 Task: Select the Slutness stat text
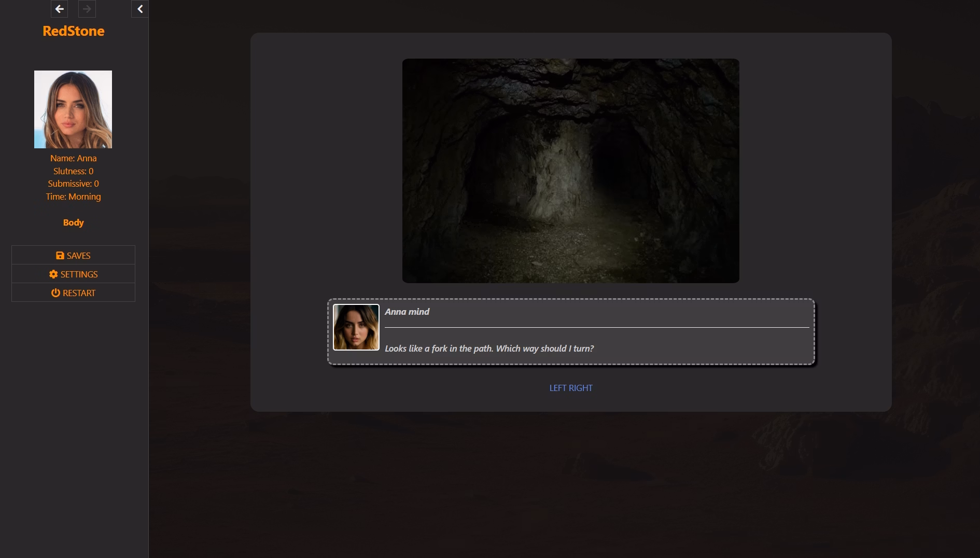click(x=73, y=171)
